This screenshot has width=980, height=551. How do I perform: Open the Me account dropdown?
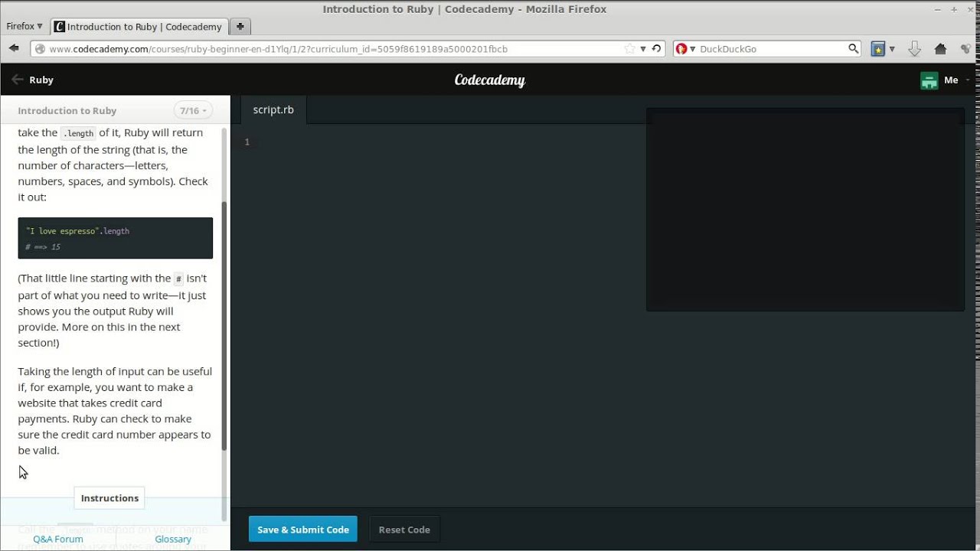[x=956, y=80]
